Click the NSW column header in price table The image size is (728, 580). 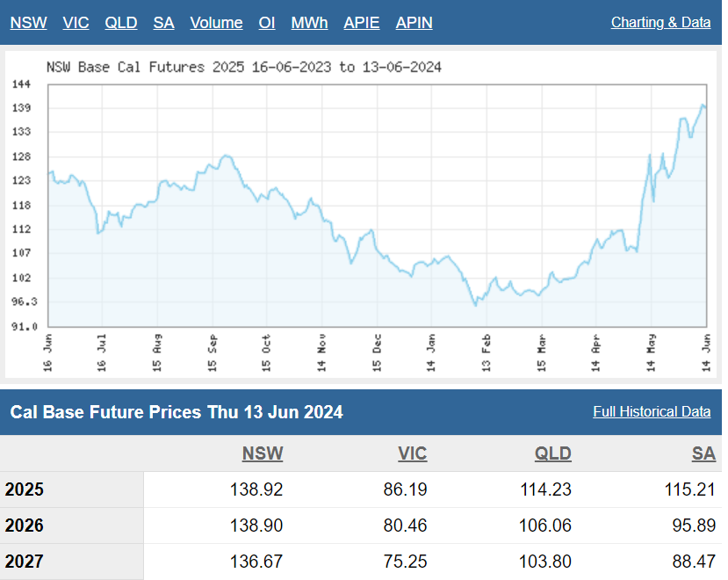(x=263, y=453)
